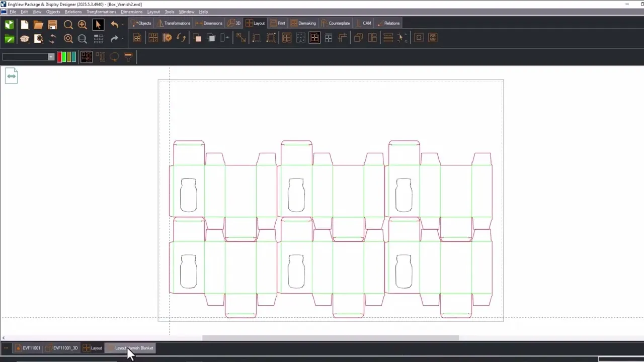Click the zoom magnifier icon

[68, 25]
